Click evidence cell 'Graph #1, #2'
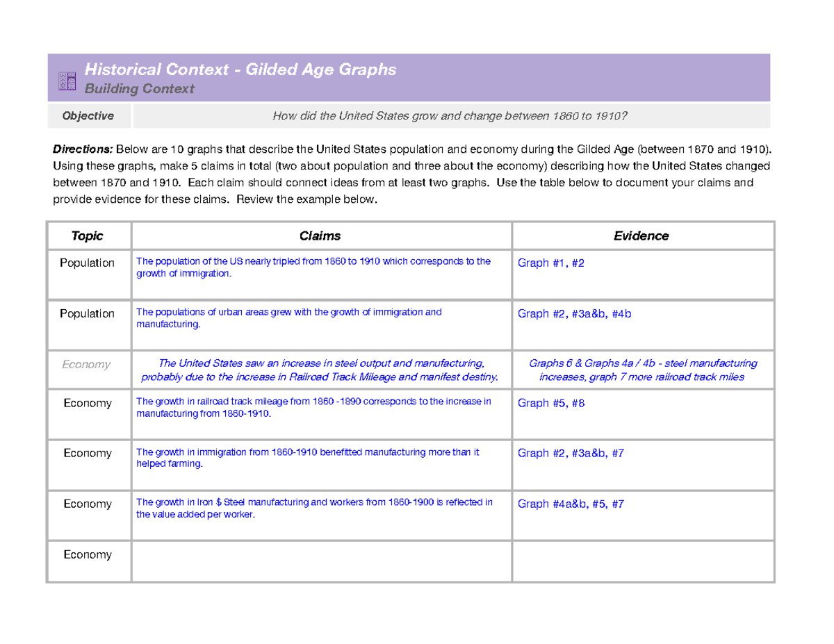 pyautogui.click(x=551, y=263)
